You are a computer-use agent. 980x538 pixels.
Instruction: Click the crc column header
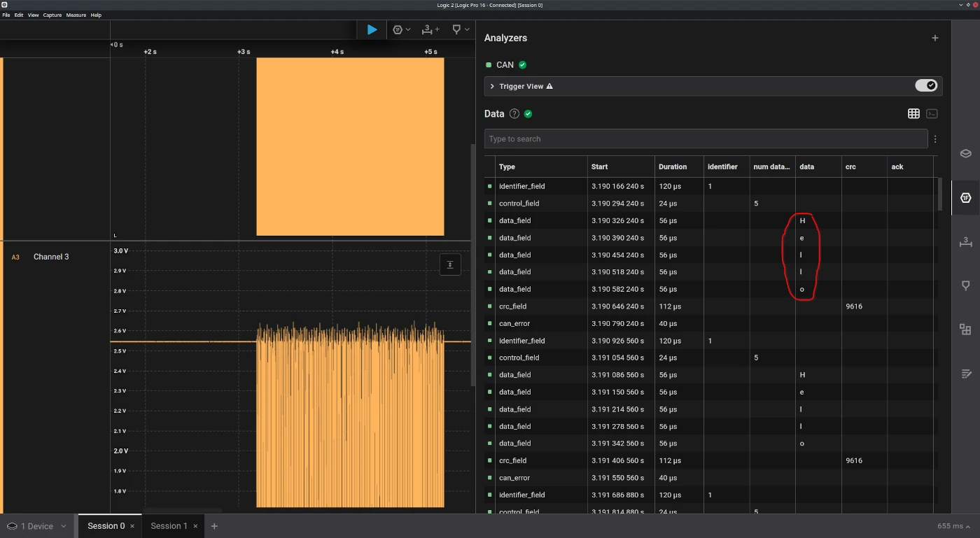[x=864, y=167]
